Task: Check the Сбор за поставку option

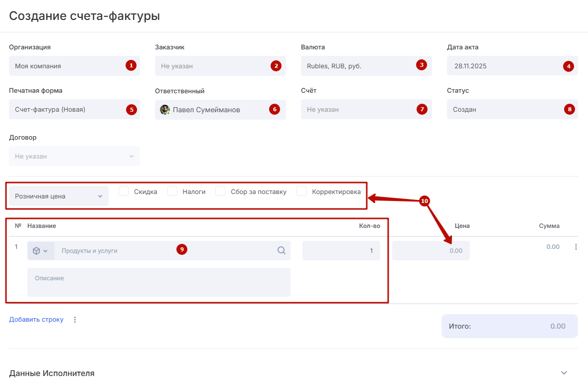Action: (x=220, y=192)
